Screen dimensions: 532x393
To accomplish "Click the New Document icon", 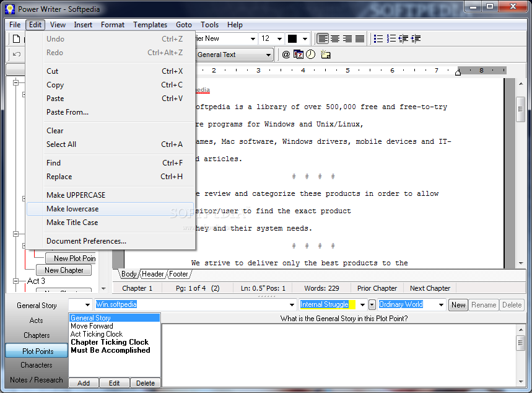I will [x=16, y=38].
